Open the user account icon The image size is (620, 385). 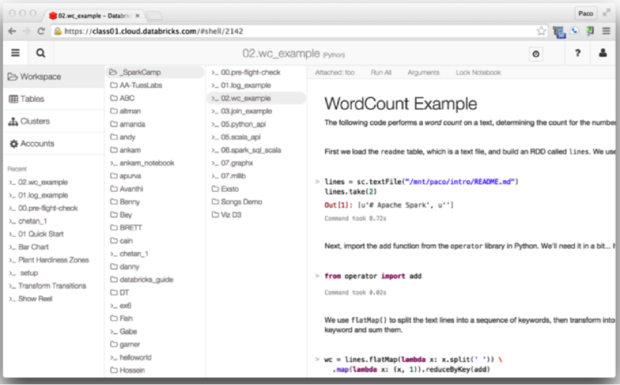click(603, 53)
